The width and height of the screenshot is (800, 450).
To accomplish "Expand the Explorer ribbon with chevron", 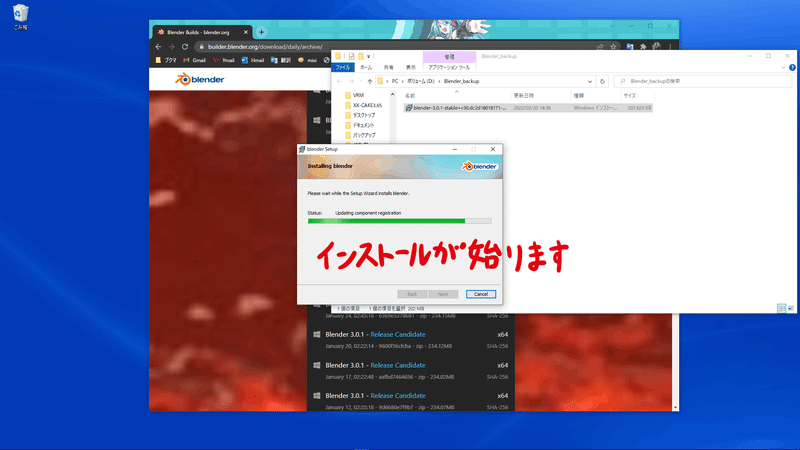I will coord(783,67).
